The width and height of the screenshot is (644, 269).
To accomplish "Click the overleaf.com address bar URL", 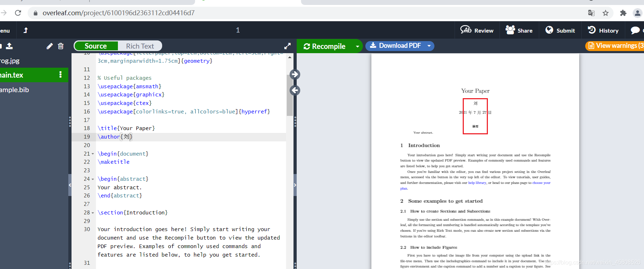I will click(119, 13).
